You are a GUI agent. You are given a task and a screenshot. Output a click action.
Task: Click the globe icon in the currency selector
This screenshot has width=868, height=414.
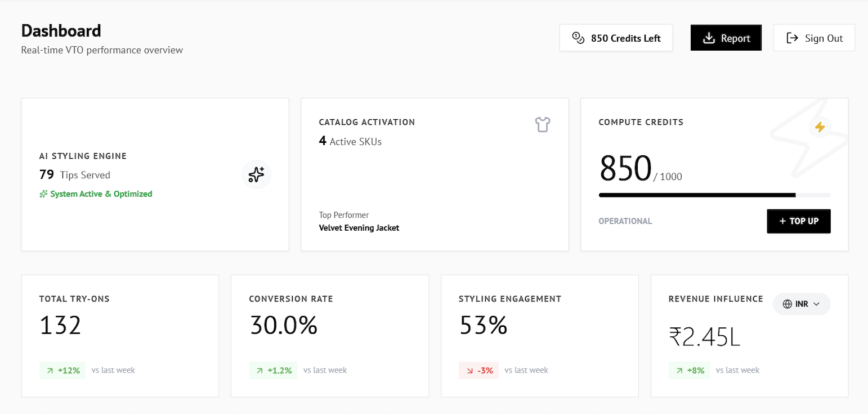coord(786,304)
